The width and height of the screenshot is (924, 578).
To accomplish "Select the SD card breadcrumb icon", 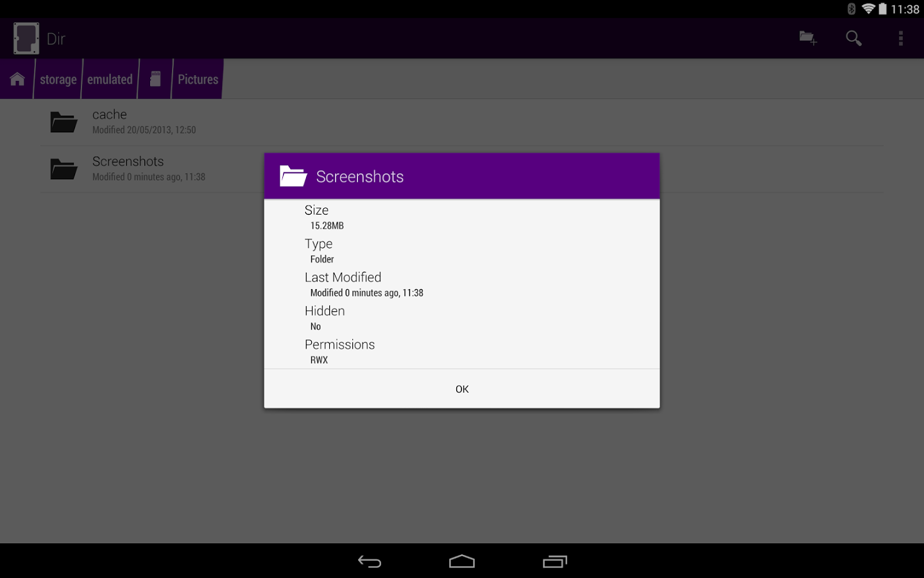I will [x=155, y=79].
